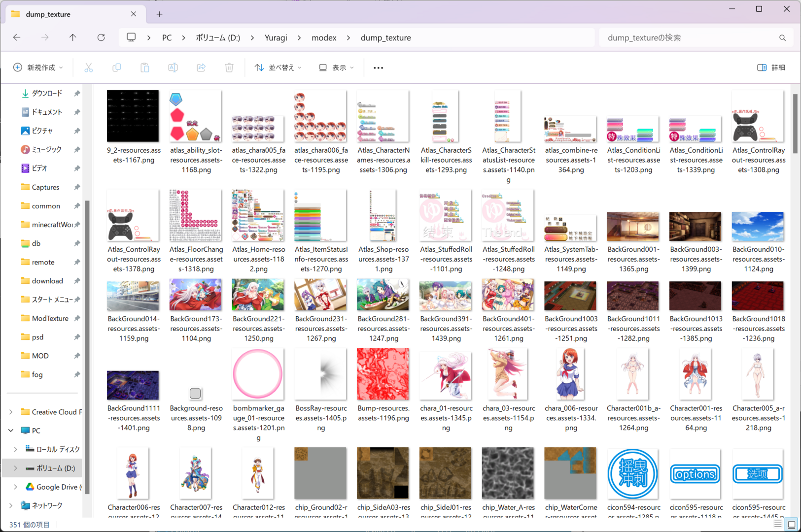Close the dump_texture tab
This screenshot has height=532, width=801.
tap(134, 14)
